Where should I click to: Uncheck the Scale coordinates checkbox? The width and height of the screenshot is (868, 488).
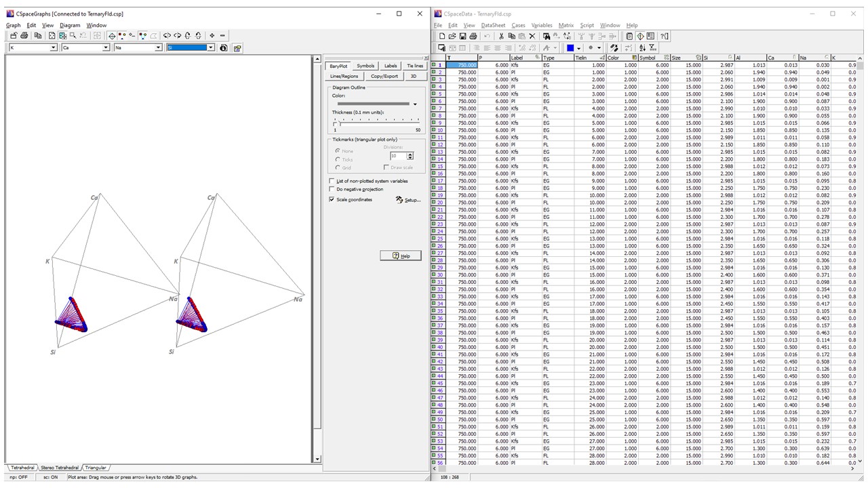pyautogui.click(x=332, y=200)
